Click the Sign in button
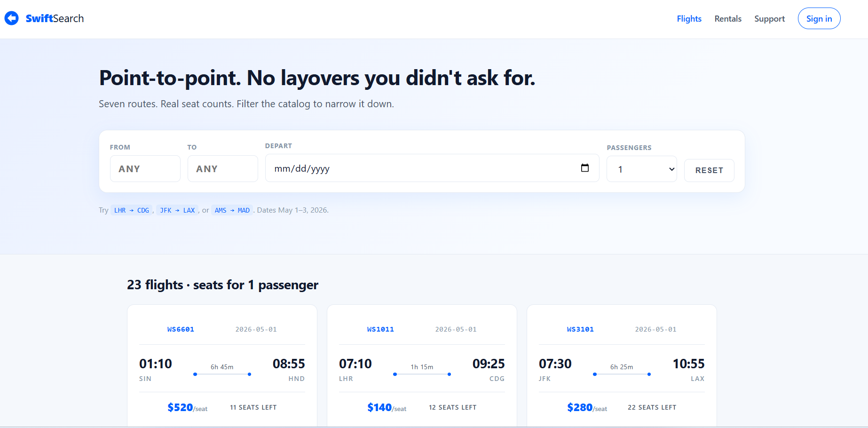The width and height of the screenshot is (868, 428). (x=819, y=18)
